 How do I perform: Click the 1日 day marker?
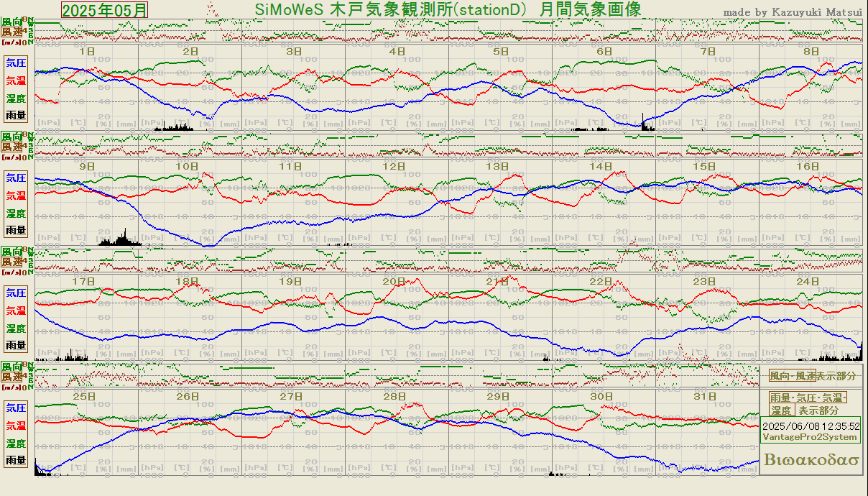[x=86, y=52]
